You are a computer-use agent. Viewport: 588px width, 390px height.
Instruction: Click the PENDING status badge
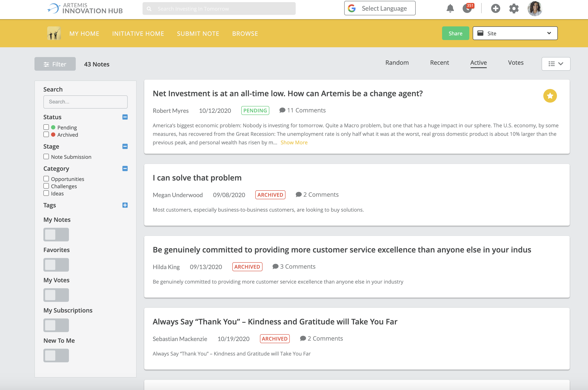[x=255, y=110]
